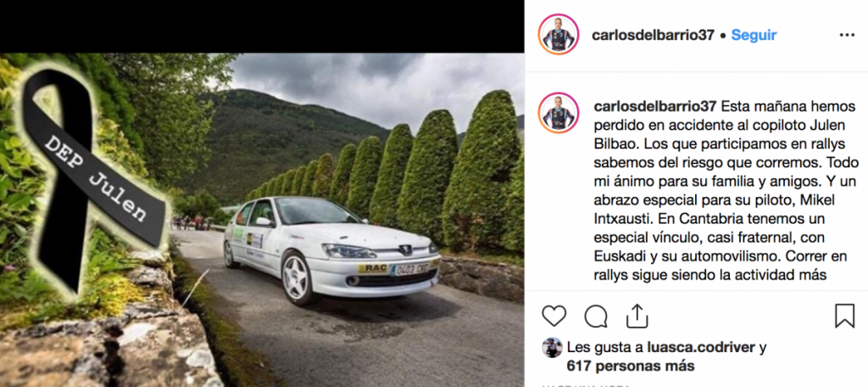This screenshot has height=387, width=868.
Task: Open comments via the speech bubble icon
Action: [x=596, y=317]
